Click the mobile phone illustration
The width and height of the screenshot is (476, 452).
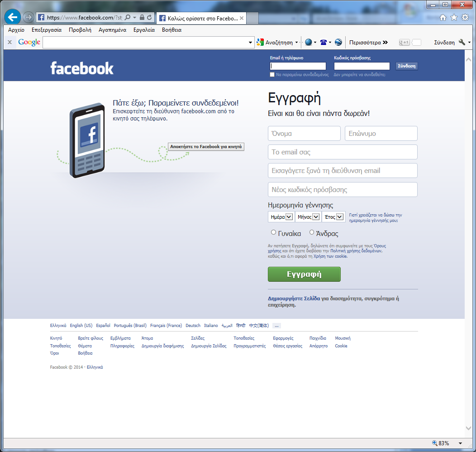click(x=87, y=140)
